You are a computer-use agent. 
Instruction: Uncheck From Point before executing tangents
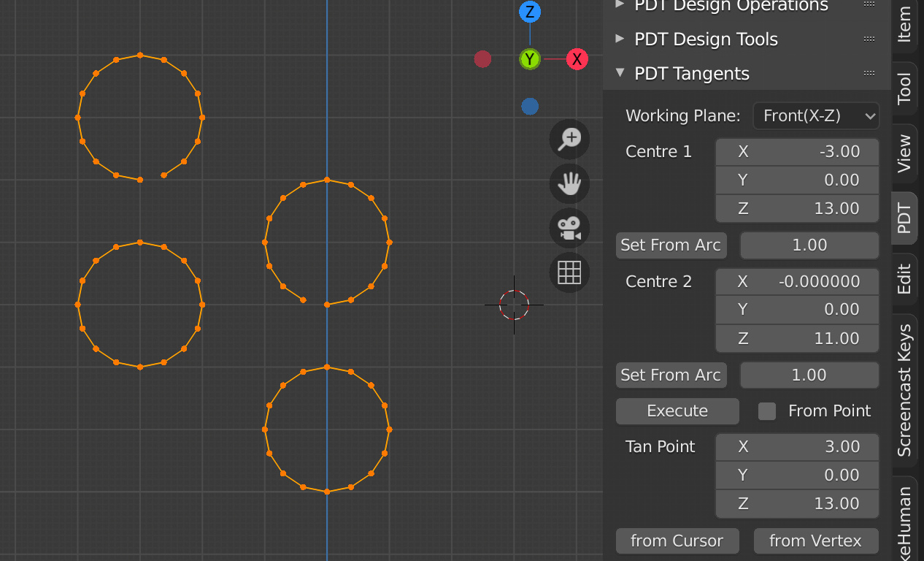click(767, 411)
